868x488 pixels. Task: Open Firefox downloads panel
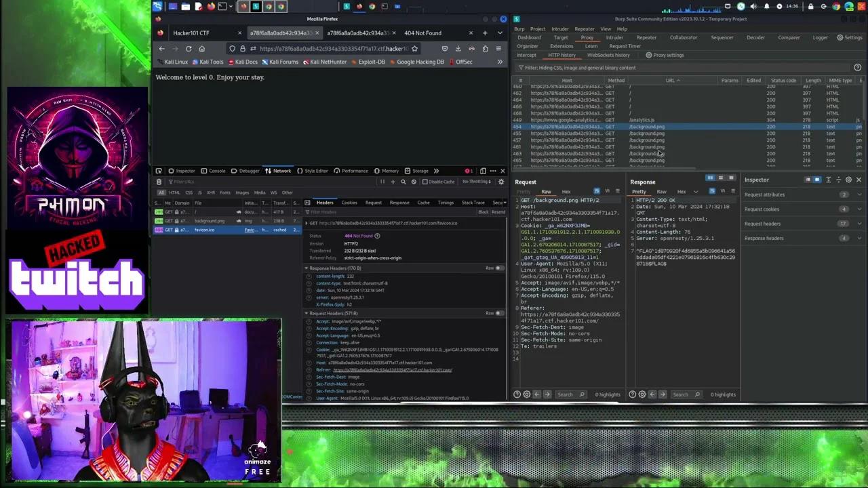pyautogui.click(x=458, y=49)
